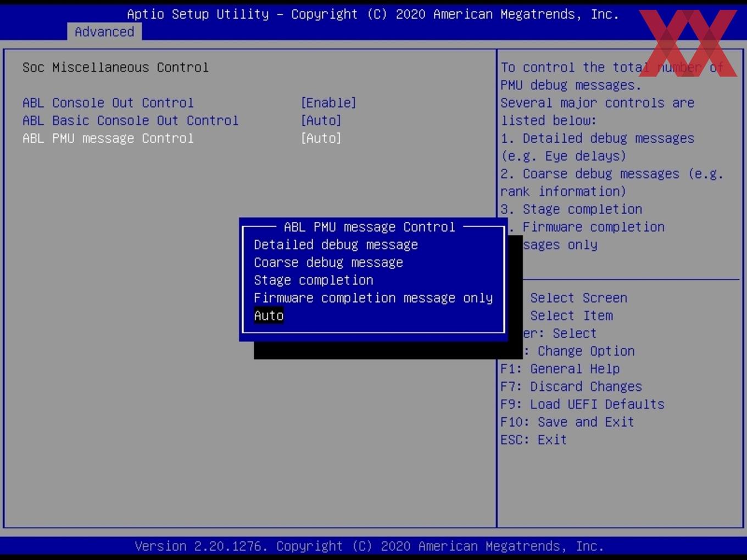Click F7: Discard Changes hint
This screenshot has height=560, width=747.
click(571, 386)
